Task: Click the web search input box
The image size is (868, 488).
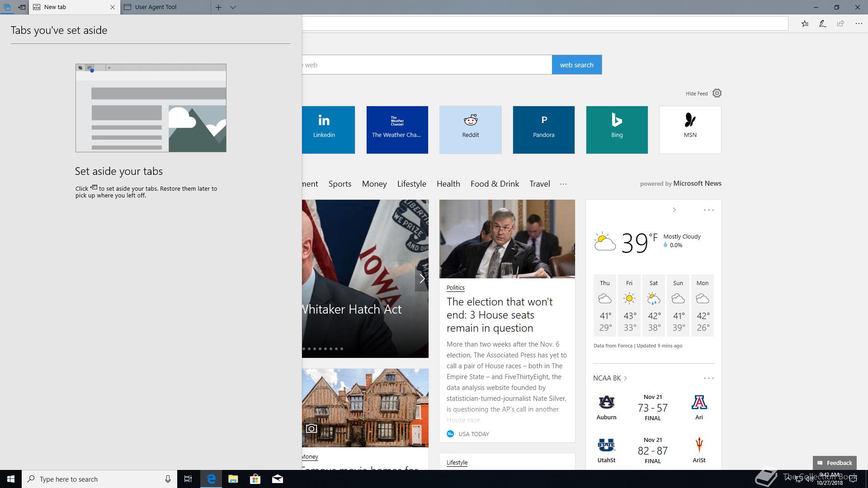Action: 427,65
